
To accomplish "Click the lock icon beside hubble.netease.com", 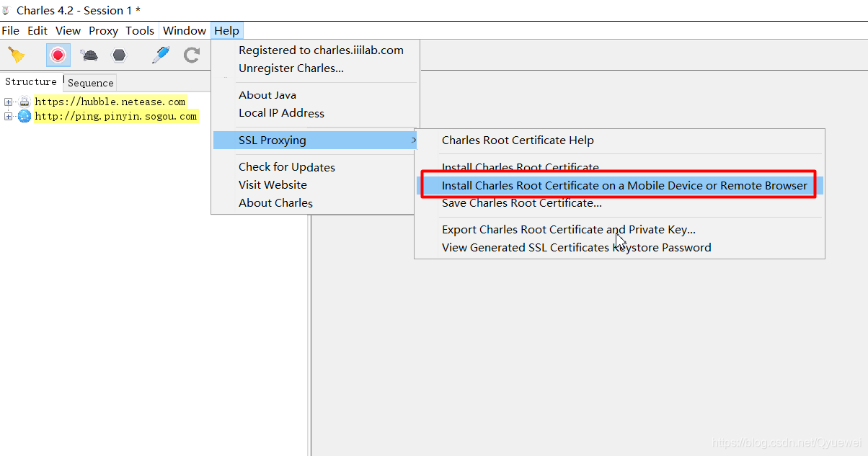I will click(25, 102).
